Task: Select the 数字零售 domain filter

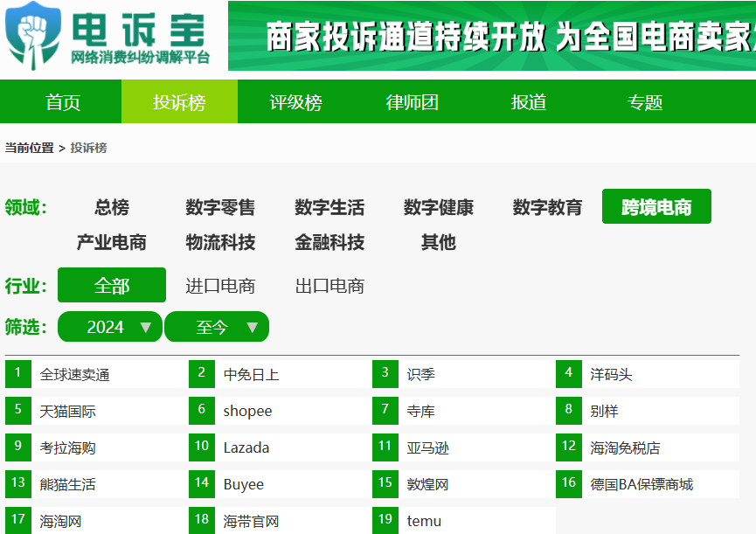Action: [220, 207]
